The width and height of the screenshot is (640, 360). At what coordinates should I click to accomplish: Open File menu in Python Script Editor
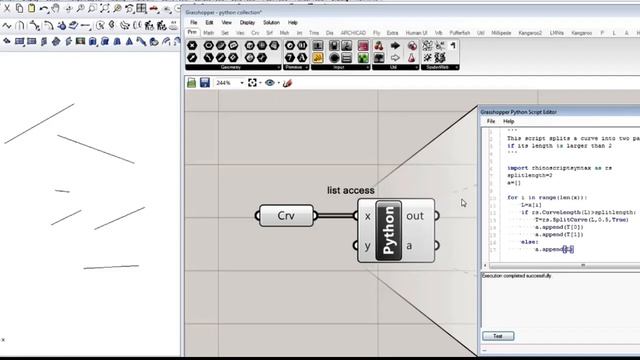[x=491, y=121]
